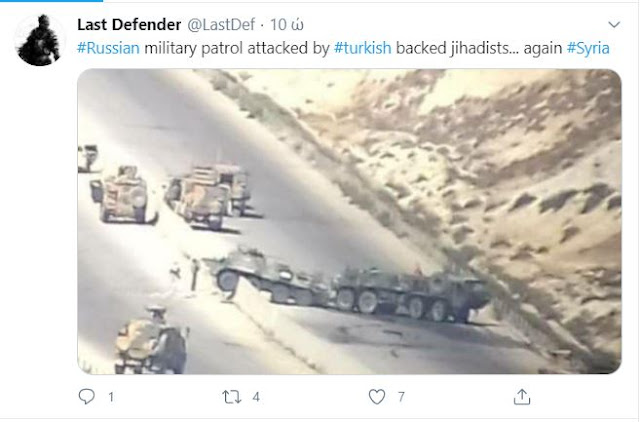Retweet this post using the arrows icon
Image resolution: width=640 pixels, height=422 pixels.
(x=231, y=397)
